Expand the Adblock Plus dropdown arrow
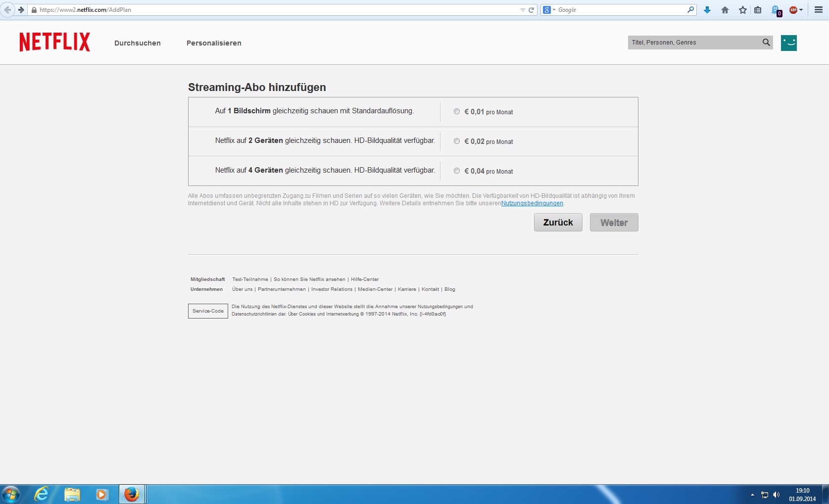This screenshot has width=829, height=504. pos(801,10)
